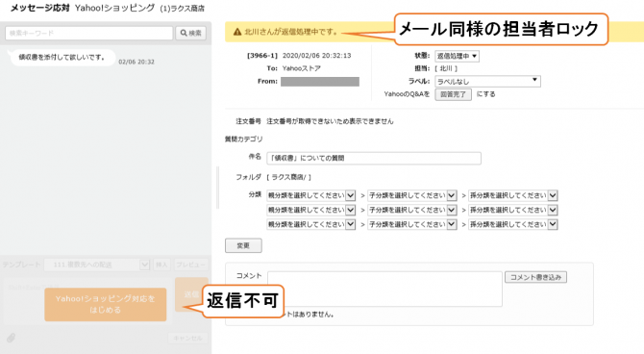Viewport: 644px width, 354px height.
Task: Open first row 孫分類 dropdown
Action: pos(513,195)
